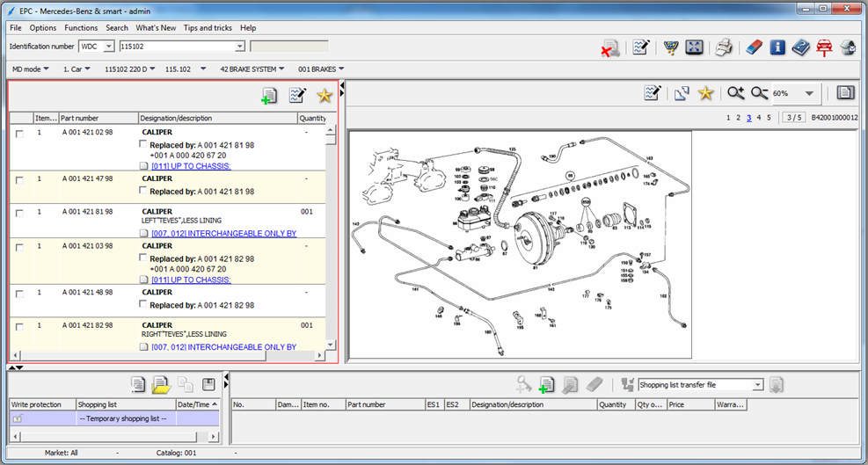
Task: Open the What's New menu
Action: (x=157, y=27)
